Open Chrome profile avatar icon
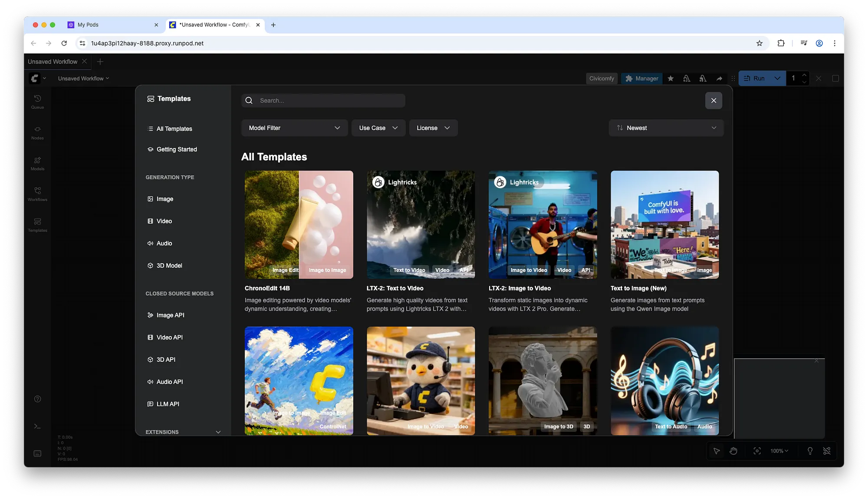The width and height of the screenshot is (868, 499). click(819, 43)
